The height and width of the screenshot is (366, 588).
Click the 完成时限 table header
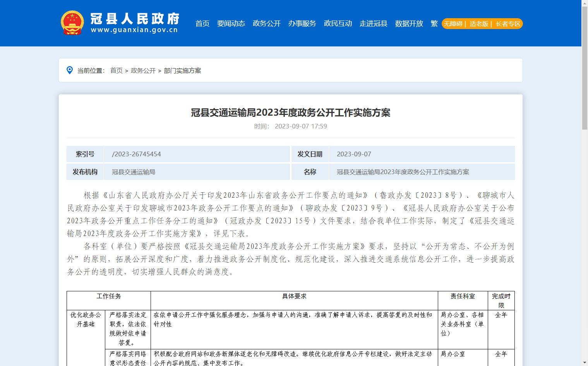point(501,301)
